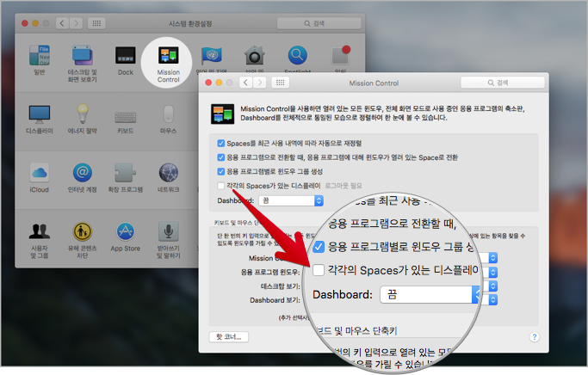This screenshot has width=588, height=375.
Task: Open the highlighted Mission Control icon in 시스템 환경설정
Action: (169, 56)
